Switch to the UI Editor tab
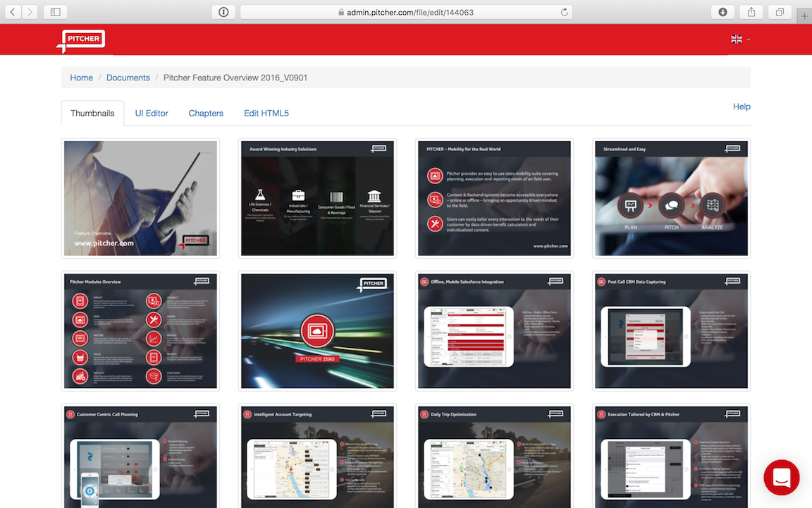 (x=152, y=113)
